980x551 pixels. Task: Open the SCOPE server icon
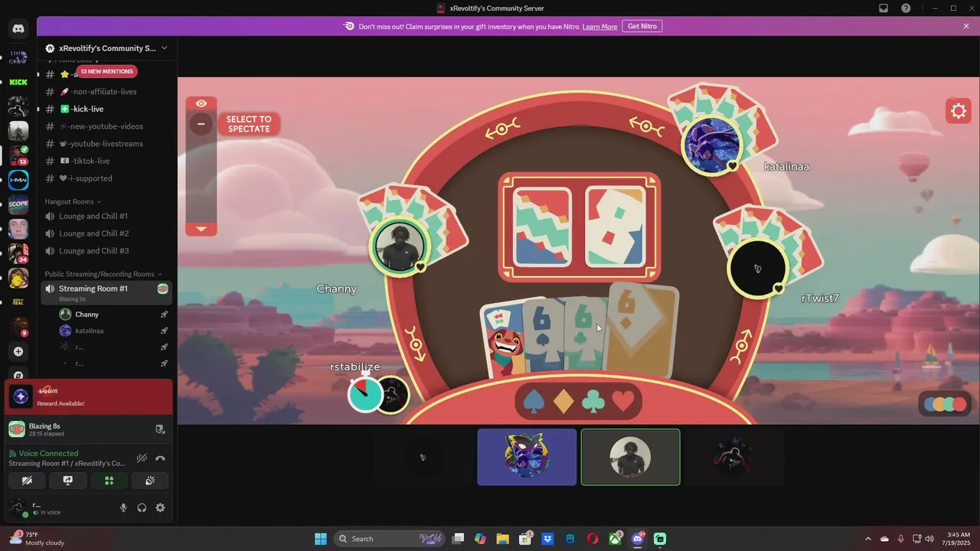click(18, 204)
